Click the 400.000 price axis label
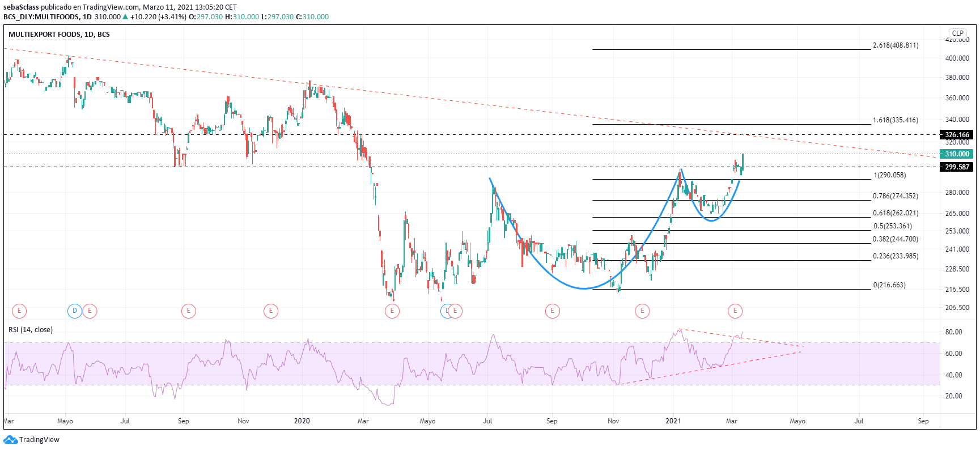 pyautogui.click(x=957, y=58)
